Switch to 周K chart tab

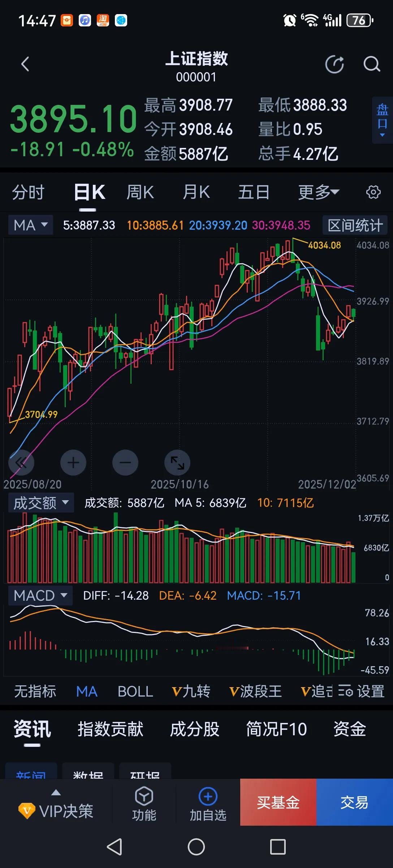click(140, 192)
